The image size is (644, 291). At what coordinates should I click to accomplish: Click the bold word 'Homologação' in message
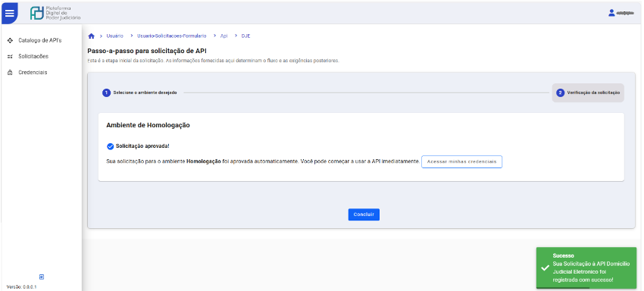(x=204, y=161)
